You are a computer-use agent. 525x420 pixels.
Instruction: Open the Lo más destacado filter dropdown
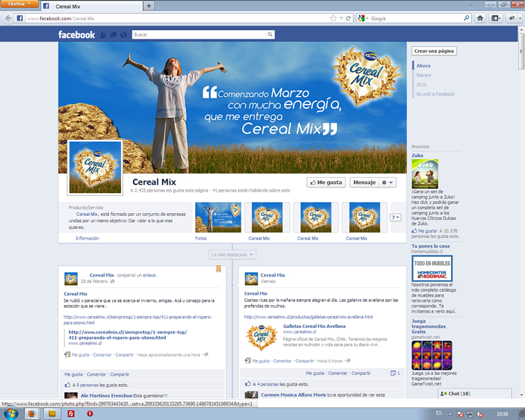pyautogui.click(x=232, y=255)
